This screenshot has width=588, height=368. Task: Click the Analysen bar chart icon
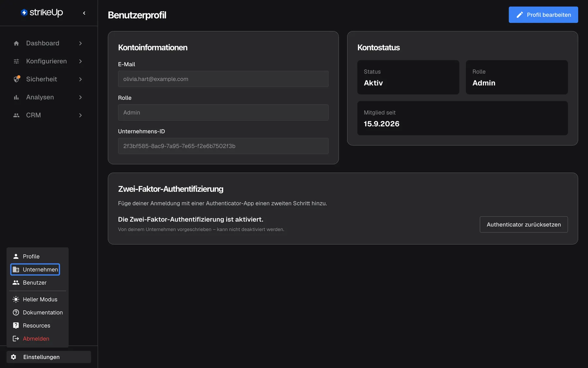(x=16, y=97)
